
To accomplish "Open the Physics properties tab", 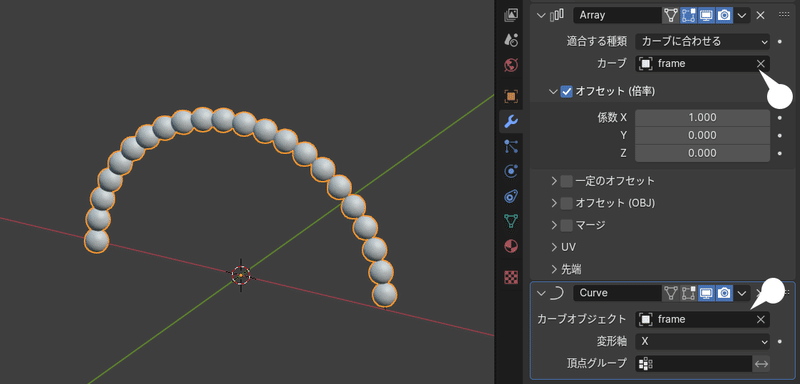I will point(511,171).
